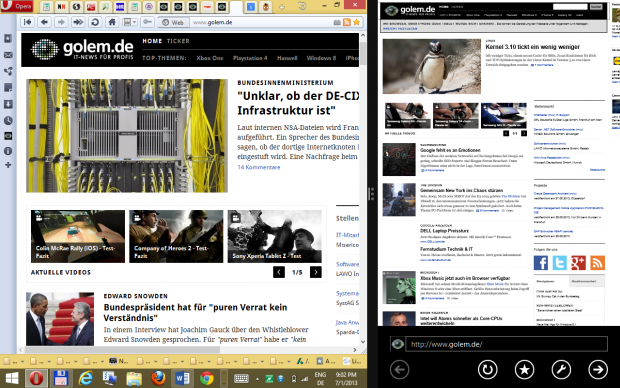Play the Sony Xperia Tablet Z video
Image resolution: width=620 pixels, height=388 pixels.
point(274,236)
